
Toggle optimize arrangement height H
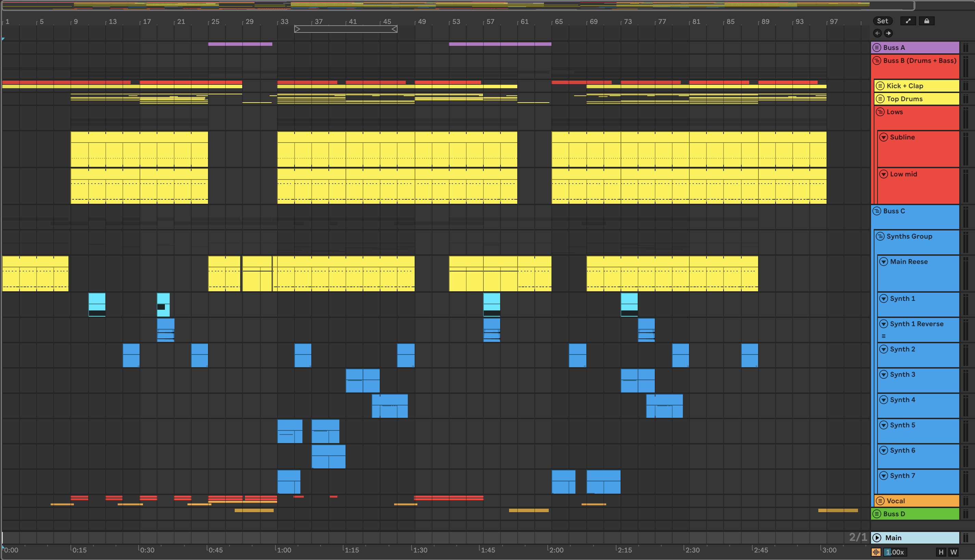tap(941, 552)
